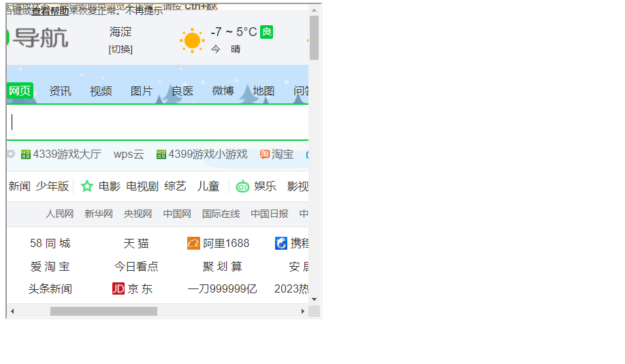Click the -7 ~ 5°C temperature text

[234, 32]
